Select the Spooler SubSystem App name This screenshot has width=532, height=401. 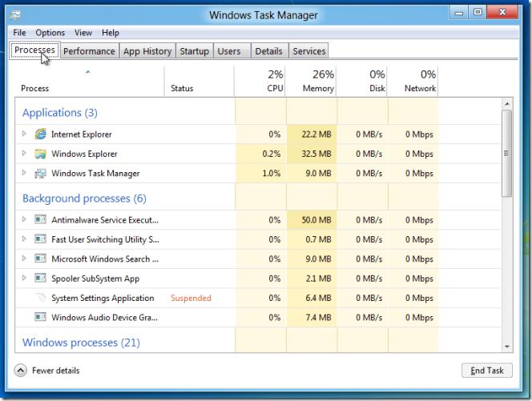[x=95, y=279]
